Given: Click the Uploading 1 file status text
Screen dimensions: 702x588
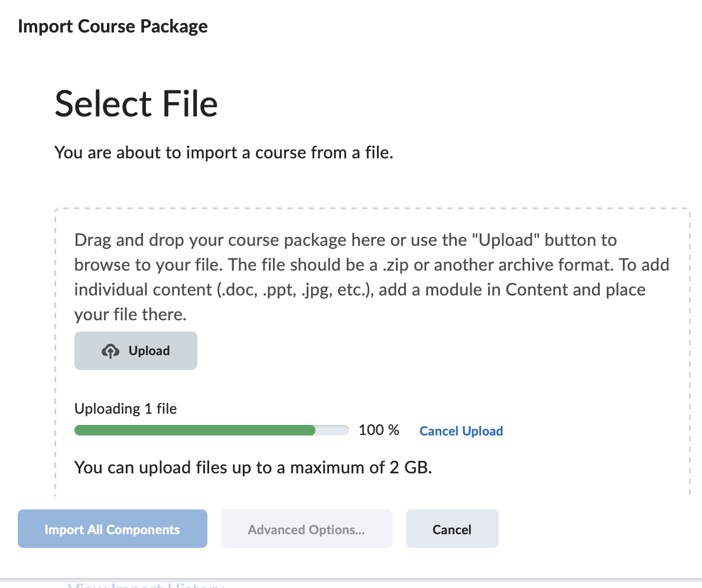Looking at the screenshot, I should coord(125,408).
